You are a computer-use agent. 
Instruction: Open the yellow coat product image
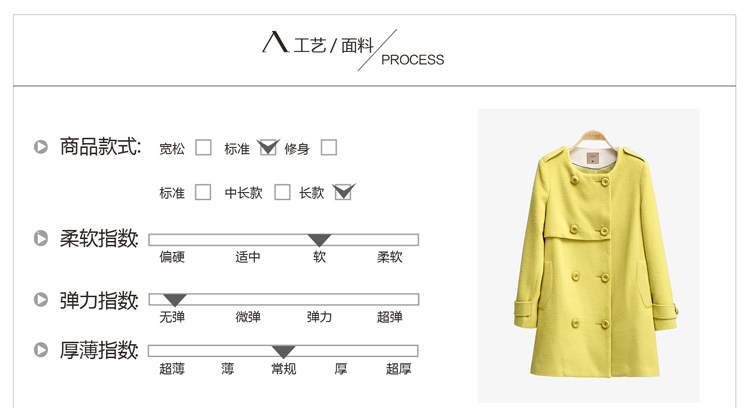point(588,255)
